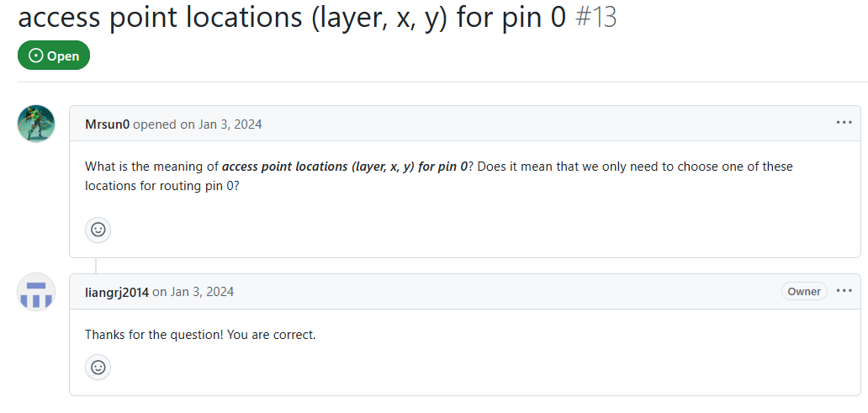Click the issue title heading text
This screenshot has width=868, height=413.
coord(293,17)
